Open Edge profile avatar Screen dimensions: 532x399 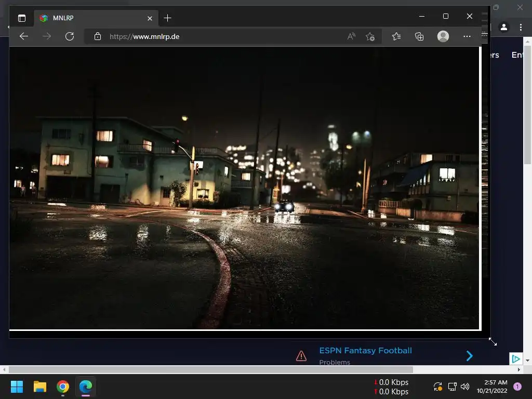coord(443,36)
